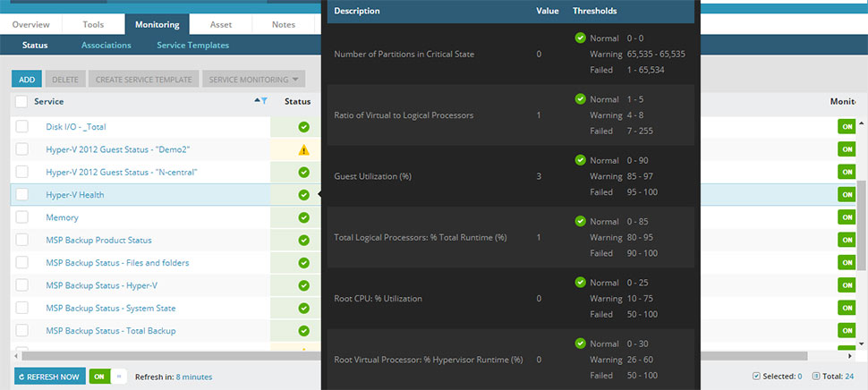The height and width of the screenshot is (390, 868).
Task: Click the Refresh Now button
Action: tap(50, 377)
